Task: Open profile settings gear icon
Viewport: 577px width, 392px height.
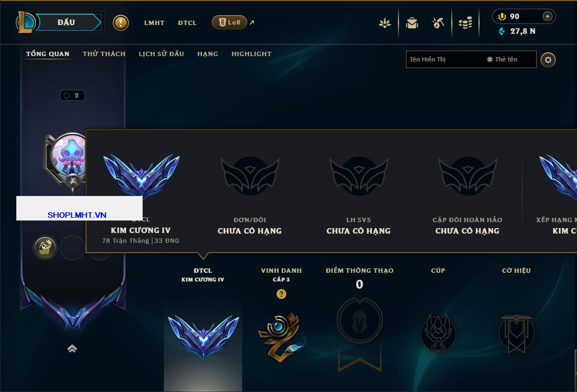Action: 548,60
